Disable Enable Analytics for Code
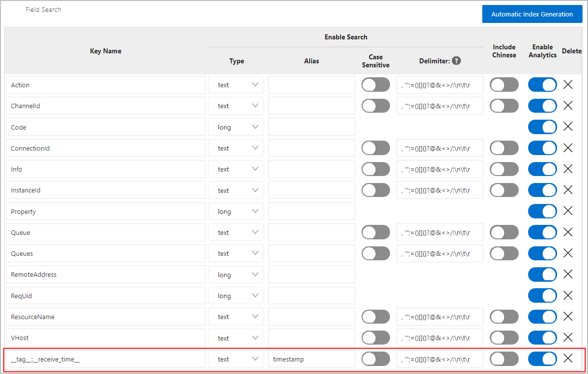The width and height of the screenshot is (588, 374). [542, 127]
